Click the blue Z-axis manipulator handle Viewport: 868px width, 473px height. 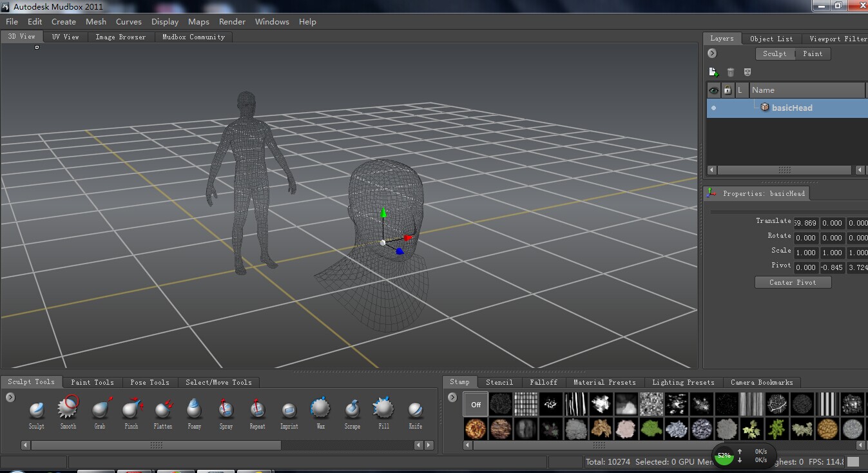(400, 251)
